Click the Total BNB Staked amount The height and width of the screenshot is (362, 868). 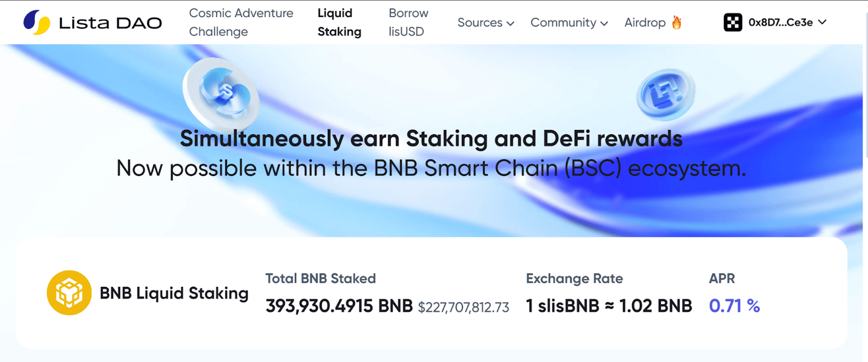coord(339,306)
